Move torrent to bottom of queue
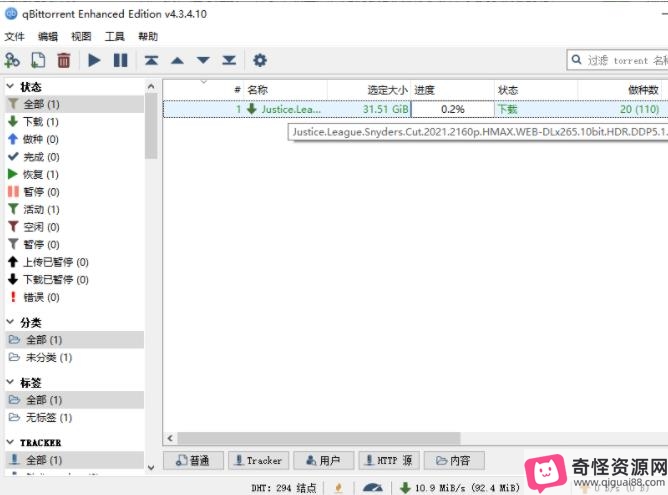 point(229,60)
